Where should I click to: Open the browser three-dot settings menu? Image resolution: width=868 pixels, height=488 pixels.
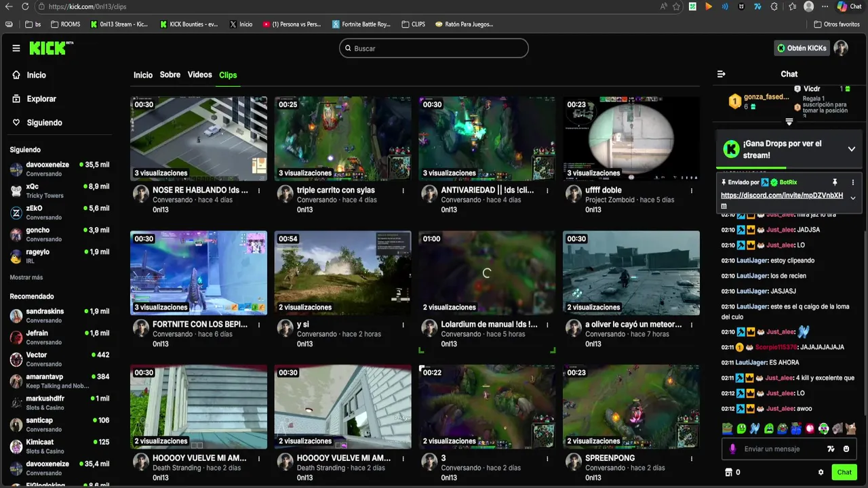pyautogui.click(x=825, y=7)
